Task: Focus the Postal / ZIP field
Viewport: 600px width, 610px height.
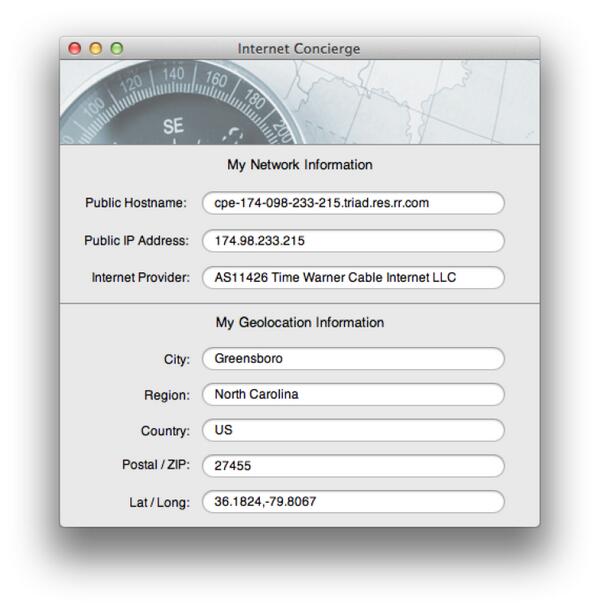Action: (x=353, y=466)
